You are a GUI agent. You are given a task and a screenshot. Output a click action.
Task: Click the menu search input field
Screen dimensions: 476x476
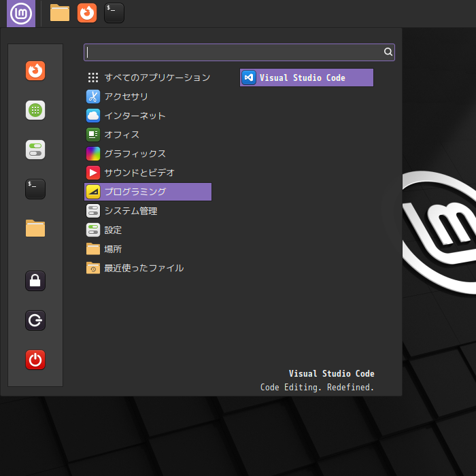[239, 52]
